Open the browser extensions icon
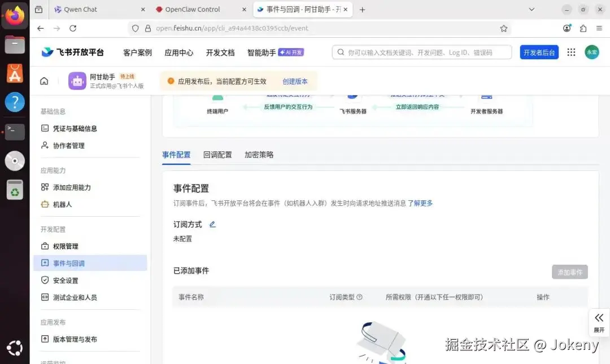Viewport: 610px width, 364px height. coord(583,28)
